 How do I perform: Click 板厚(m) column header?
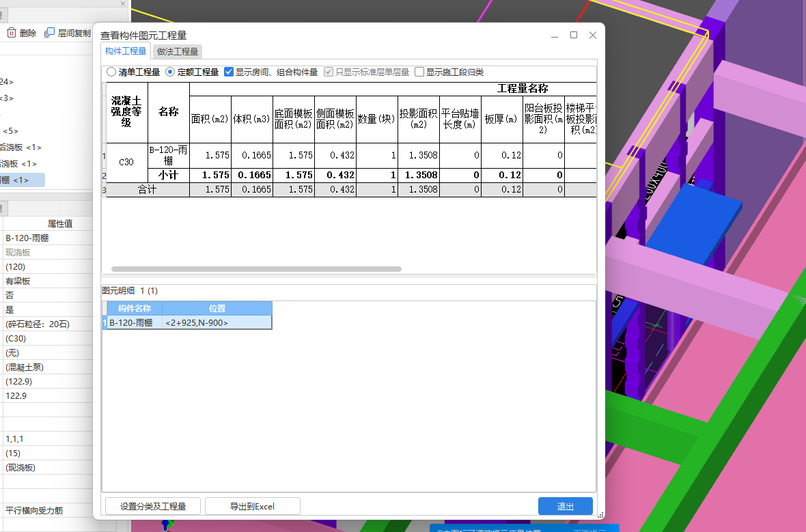tap(501, 119)
